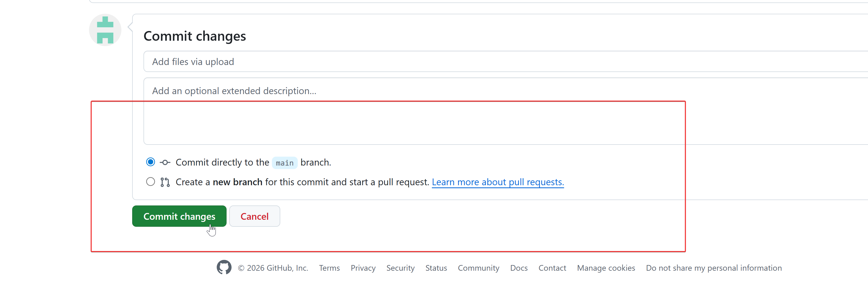Viewport: 868px width, 292px height.
Task: Click the pull request icon
Action: [165, 182]
